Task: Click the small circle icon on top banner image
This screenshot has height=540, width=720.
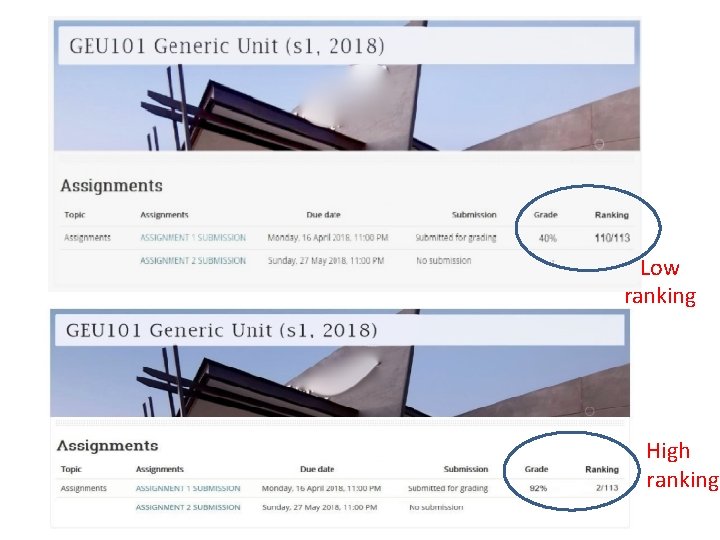Action: (x=599, y=144)
